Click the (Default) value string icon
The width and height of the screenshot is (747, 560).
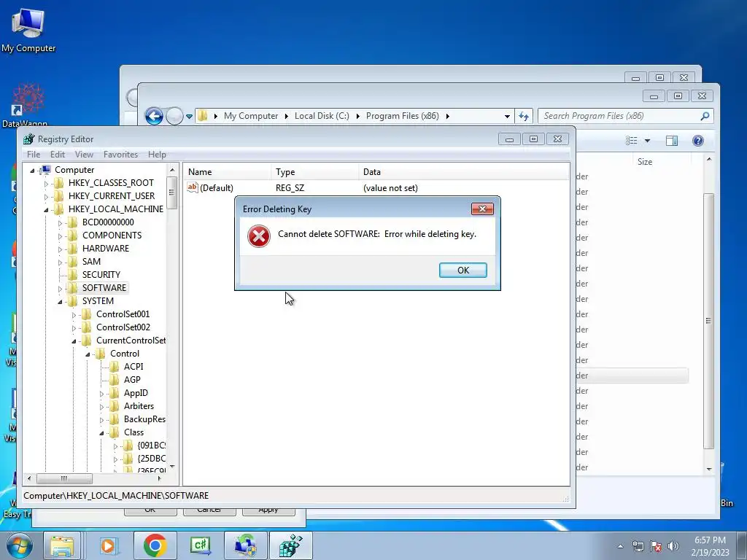coord(193,187)
